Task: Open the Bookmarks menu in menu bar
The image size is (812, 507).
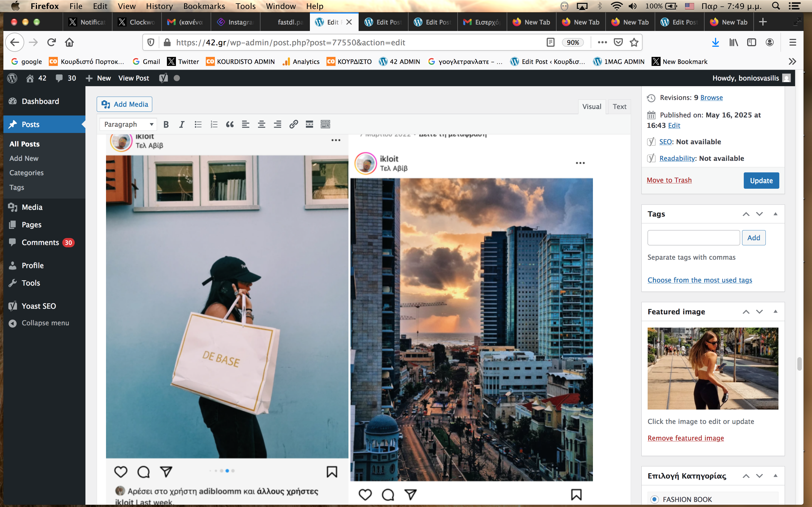Action: pyautogui.click(x=204, y=6)
